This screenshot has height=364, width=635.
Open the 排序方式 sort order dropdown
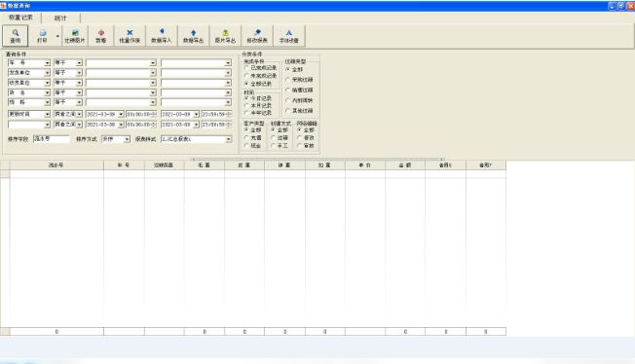[x=127, y=139]
